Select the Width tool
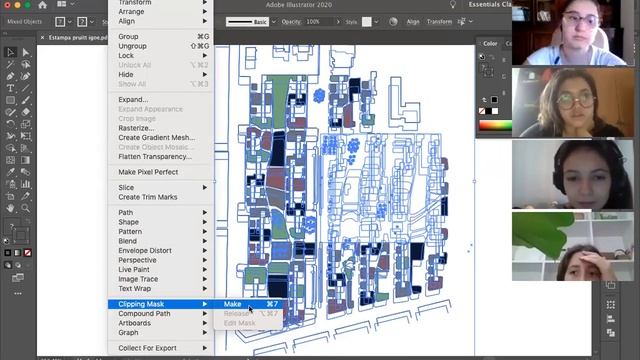Screen dimensions: 640x360 (10, 136)
